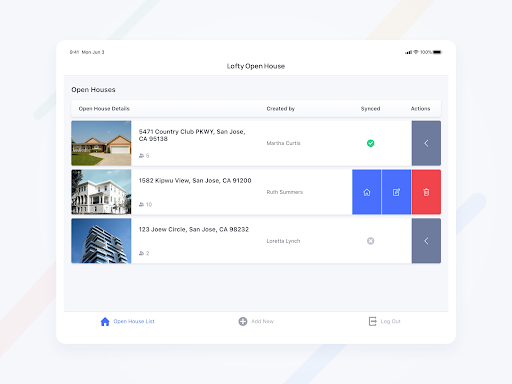Open thumbnail of white Kipwu View mansion
Screen dimensions: 512x384
[101, 192]
